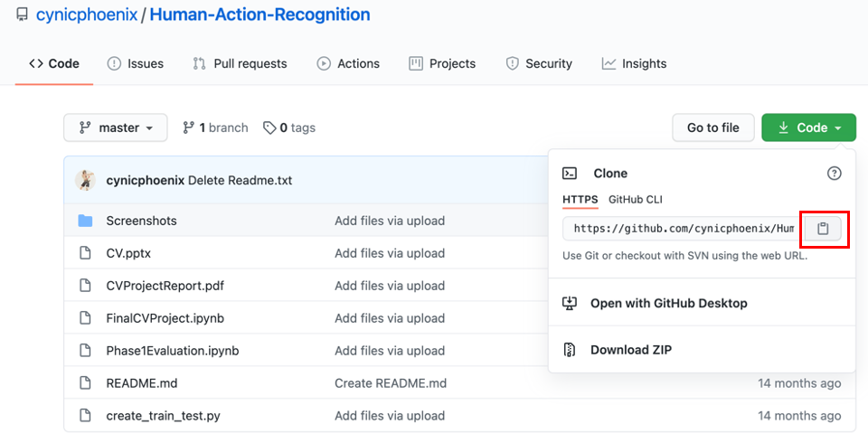Image resolution: width=868 pixels, height=443 pixels.
Task: Open the cynicphoenix owner link in header
Action: [87, 14]
